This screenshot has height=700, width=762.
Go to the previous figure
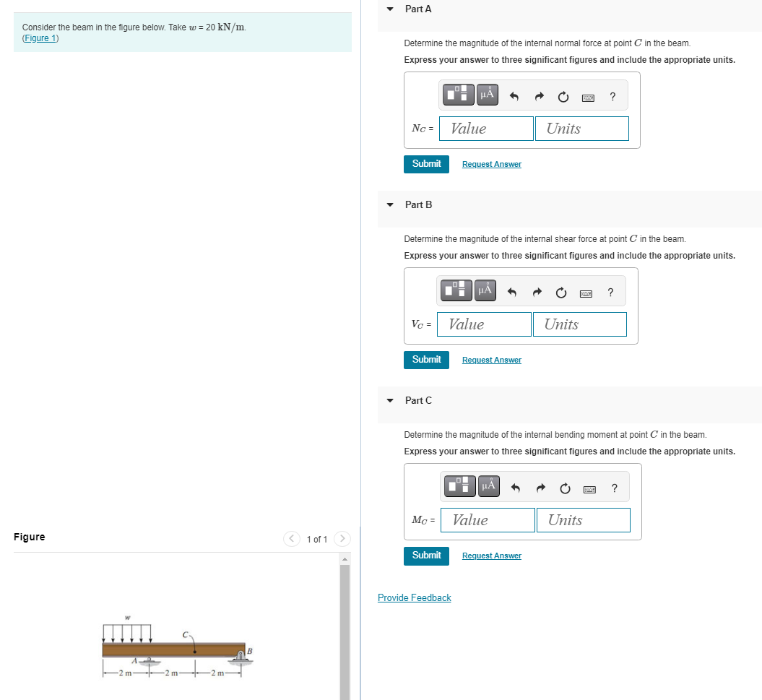pyautogui.click(x=292, y=539)
